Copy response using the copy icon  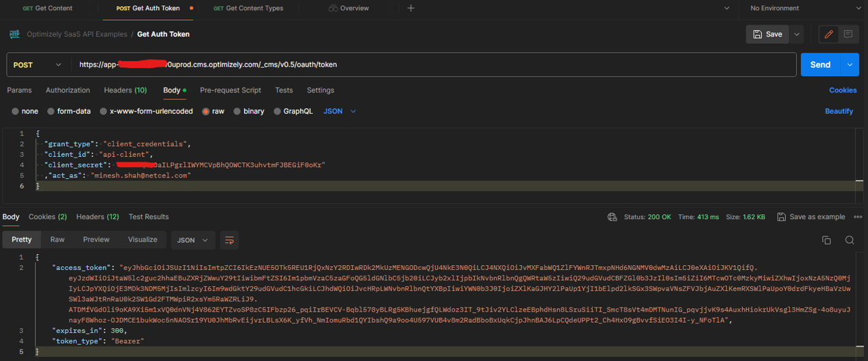(826, 240)
